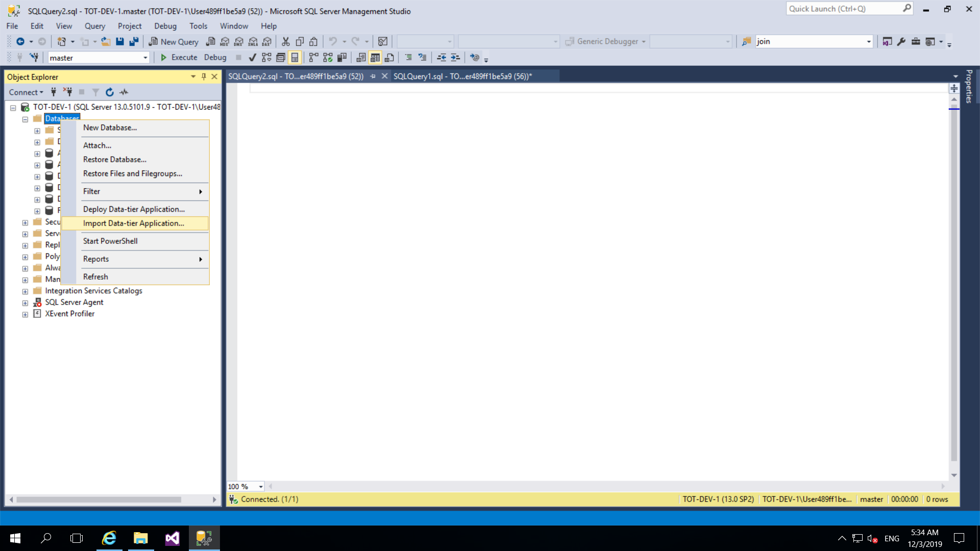Click Start PowerShell menu entry
Viewport: 980px width, 551px height.
coord(135,241)
